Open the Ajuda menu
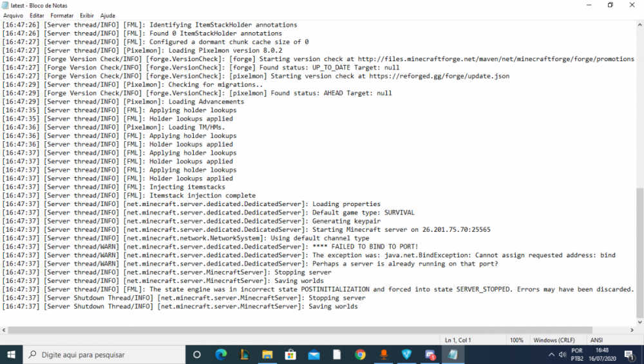 [x=108, y=15]
